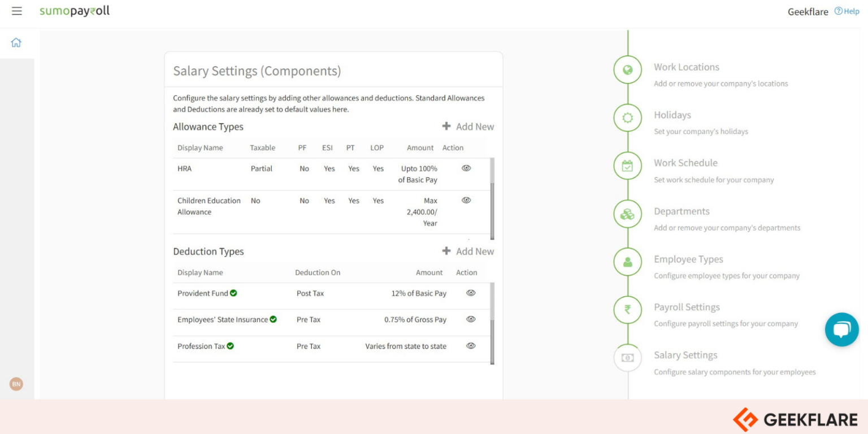Click Geekflare company name in header

tap(808, 12)
